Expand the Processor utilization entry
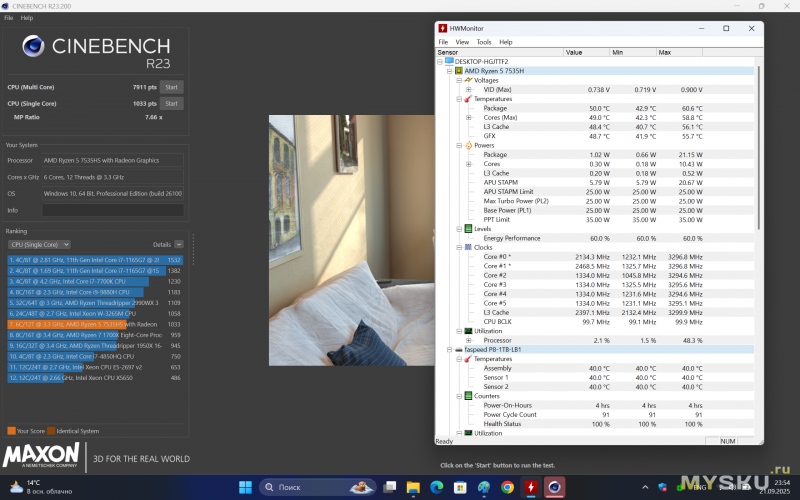Screen dimensions: 800x500 468,340
